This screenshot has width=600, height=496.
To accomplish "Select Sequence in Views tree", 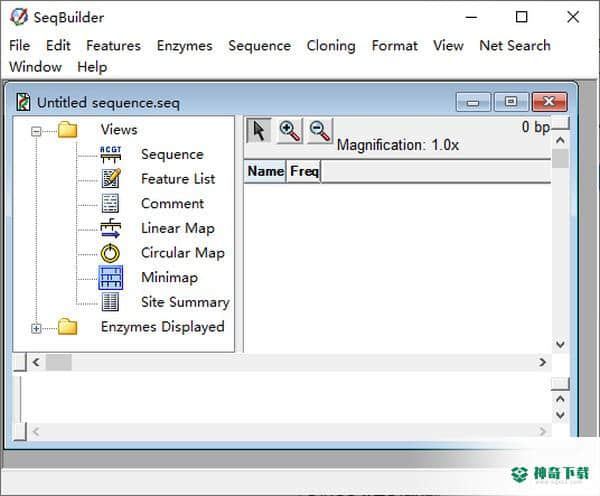I will pyautogui.click(x=172, y=155).
